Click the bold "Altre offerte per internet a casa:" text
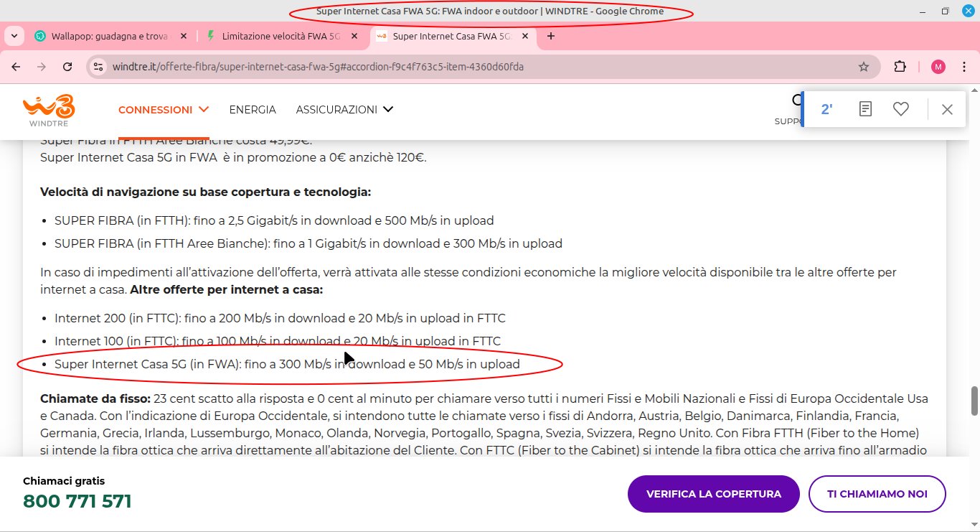This screenshot has height=532, width=980. [227, 289]
